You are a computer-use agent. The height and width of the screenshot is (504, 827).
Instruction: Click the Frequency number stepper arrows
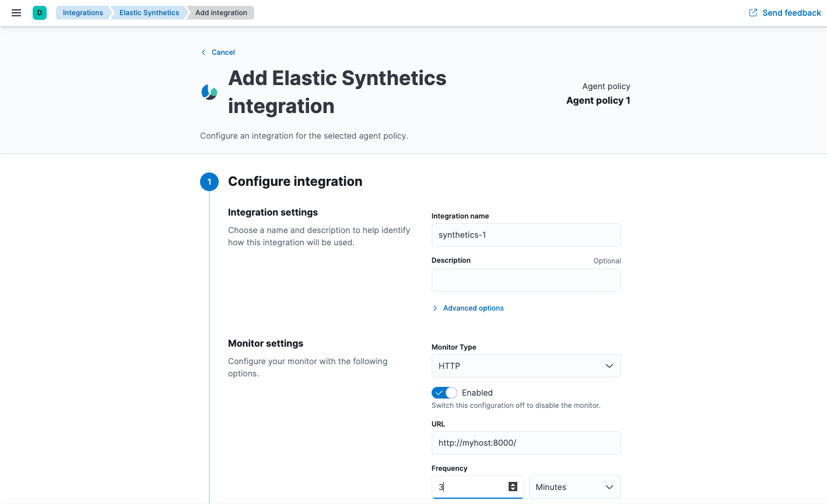click(x=513, y=487)
